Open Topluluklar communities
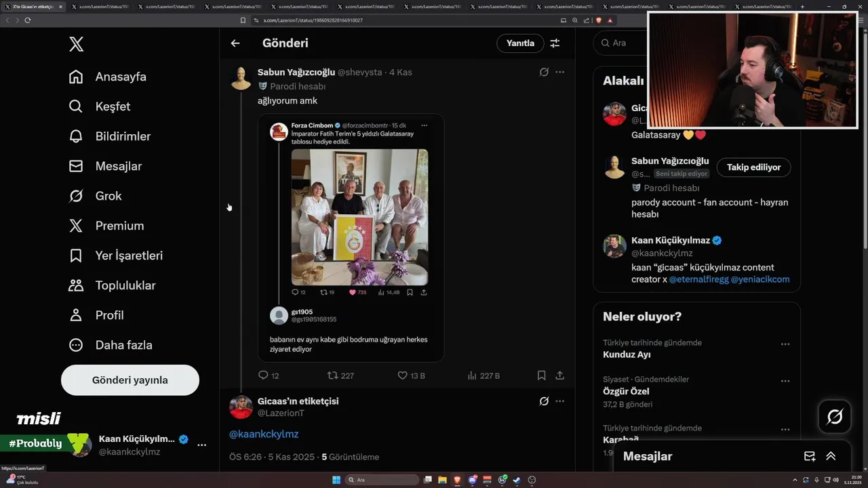The image size is (868, 488). tap(113, 285)
